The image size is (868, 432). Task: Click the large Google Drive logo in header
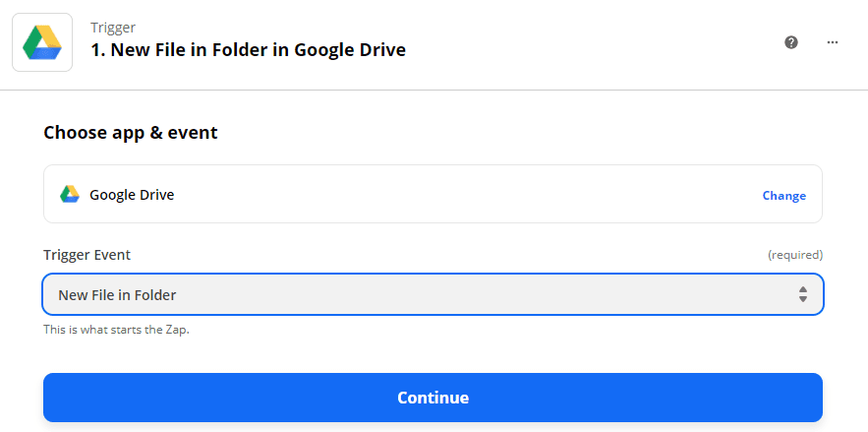(x=42, y=42)
